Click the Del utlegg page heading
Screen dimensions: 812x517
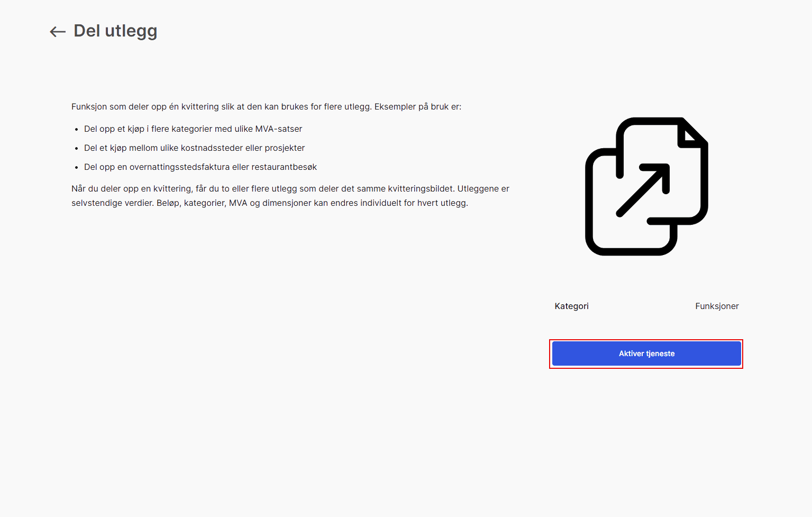click(x=115, y=31)
